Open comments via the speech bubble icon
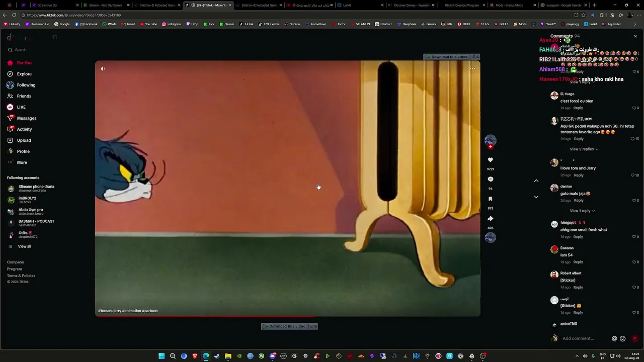Image resolution: width=644 pixels, height=362 pixels. (491, 179)
